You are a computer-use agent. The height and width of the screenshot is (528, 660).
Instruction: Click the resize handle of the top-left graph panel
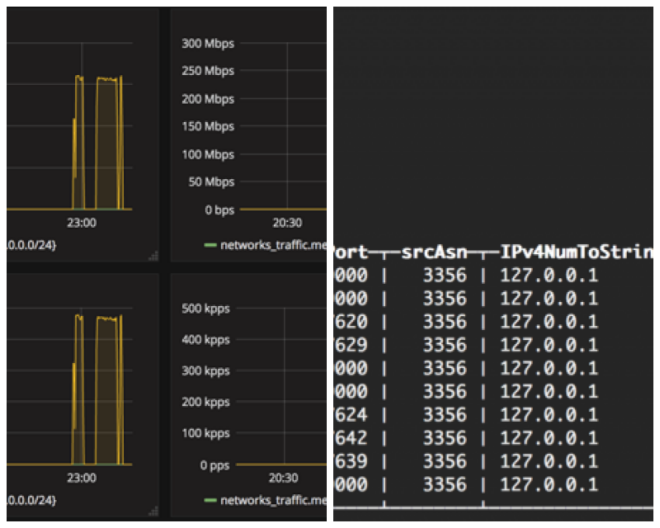(153, 257)
